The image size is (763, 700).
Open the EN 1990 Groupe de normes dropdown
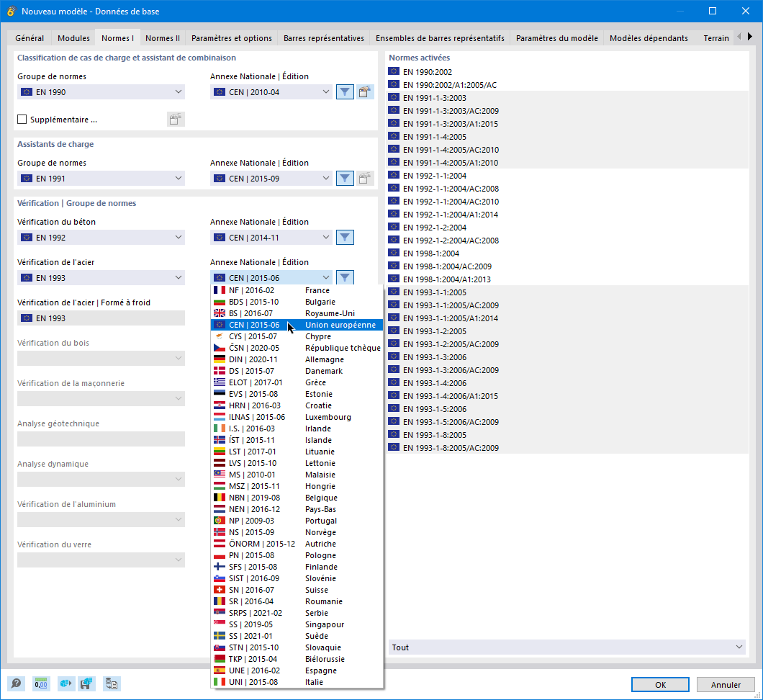pyautogui.click(x=101, y=92)
